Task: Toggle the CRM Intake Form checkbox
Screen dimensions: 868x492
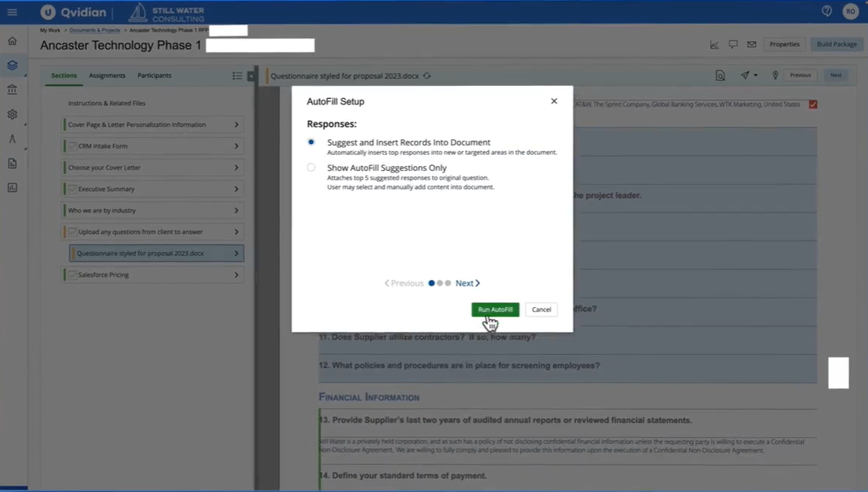Action: click(72, 146)
